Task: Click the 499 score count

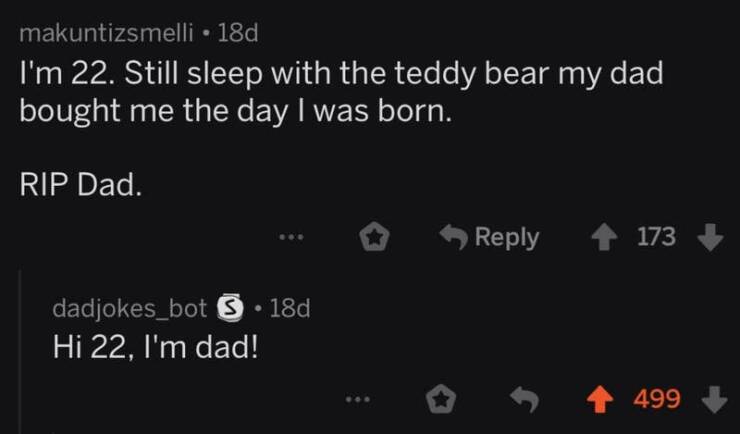Action: [658, 400]
